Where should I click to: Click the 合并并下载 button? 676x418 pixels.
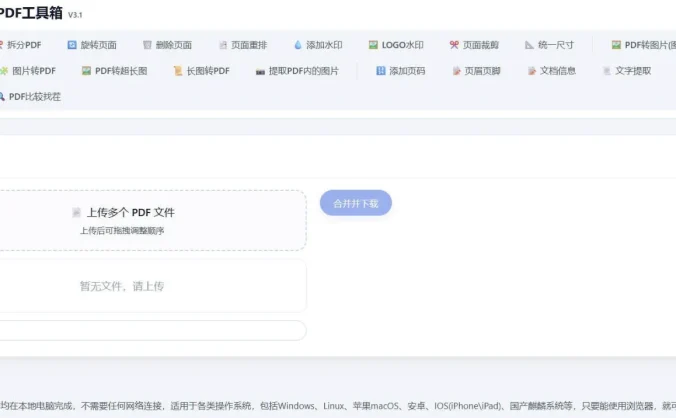click(356, 203)
